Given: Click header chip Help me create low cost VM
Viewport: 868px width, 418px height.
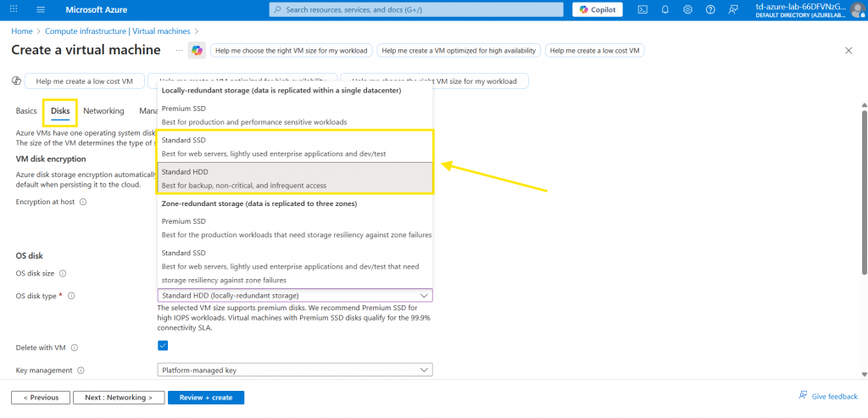Looking at the screenshot, I should point(594,50).
